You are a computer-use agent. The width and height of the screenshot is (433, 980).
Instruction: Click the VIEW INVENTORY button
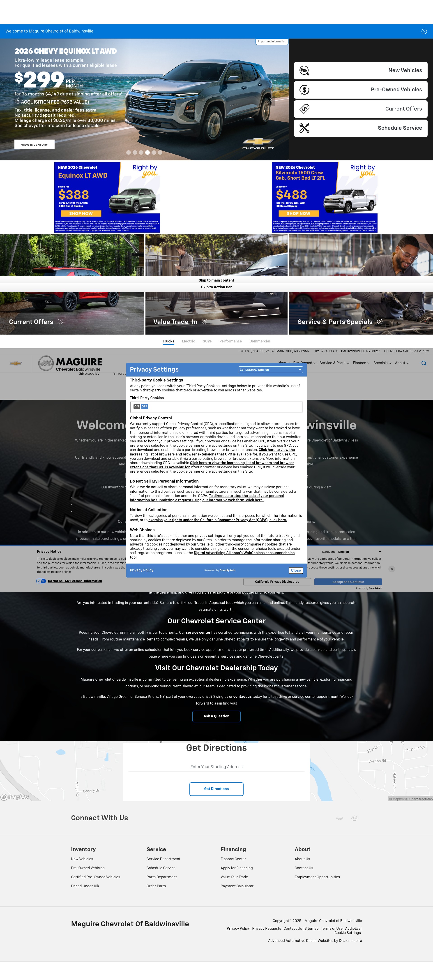point(34,145)
